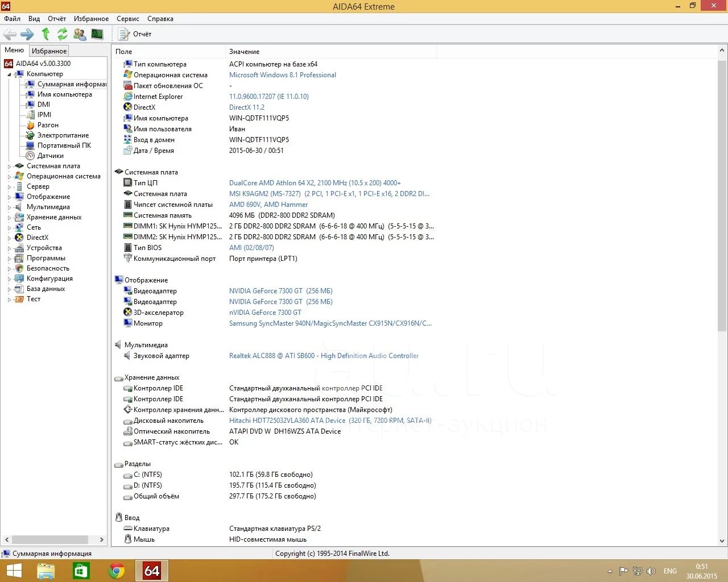728x582 pixels.
Task: Open Microsoft Windows 8.1 Professional link
Action: click(x=283, y=75)
